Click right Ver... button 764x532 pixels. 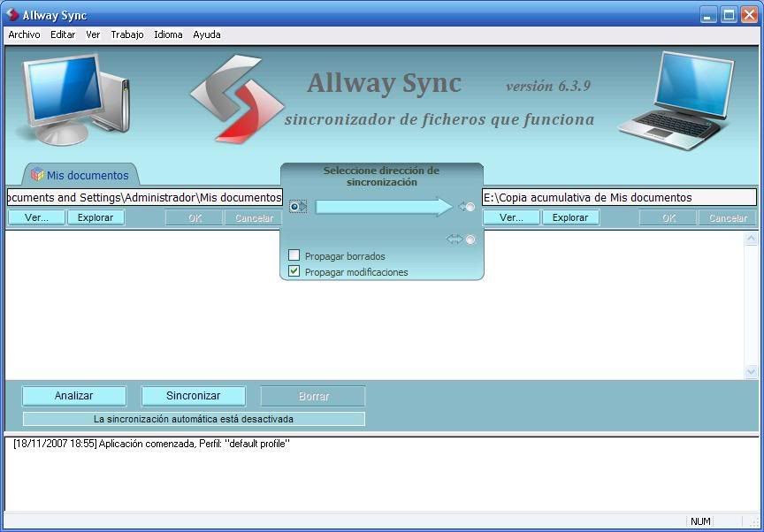[512, 217]
